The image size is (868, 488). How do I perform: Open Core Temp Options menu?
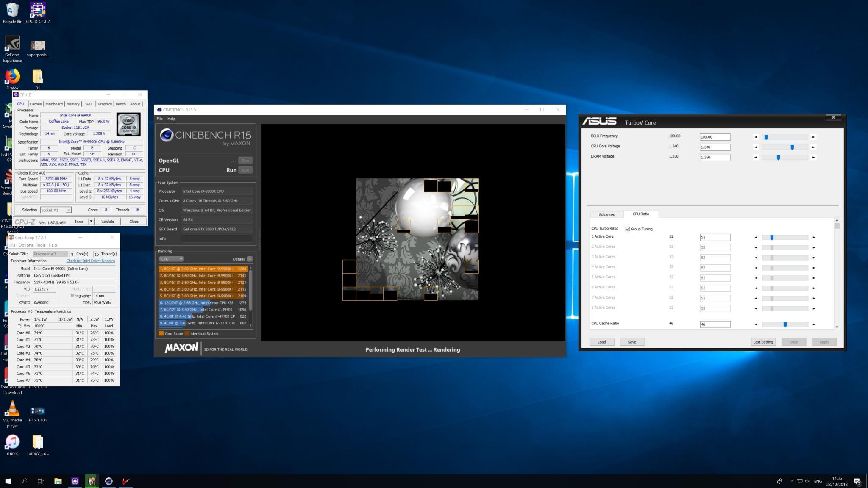tap(25, 245)
